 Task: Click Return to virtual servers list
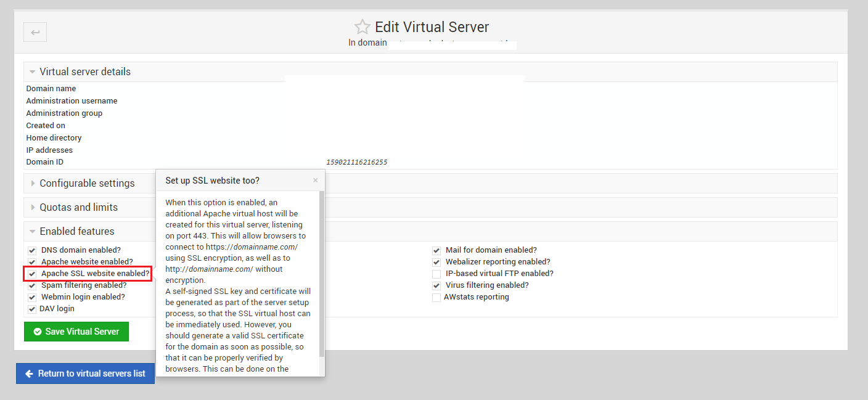point(85,373)
